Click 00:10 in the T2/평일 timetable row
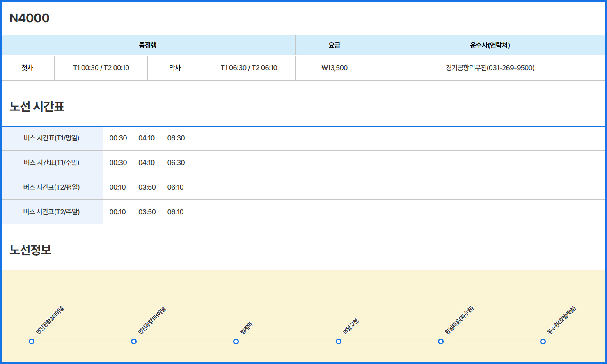607x364 pixels. (x=117, y=188)
